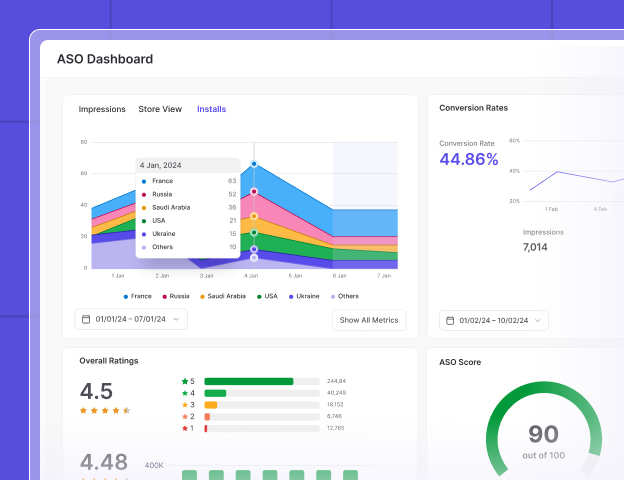624x480 pixels.
Task: Click the red 1-star rating icon
Action: (185, 428)
